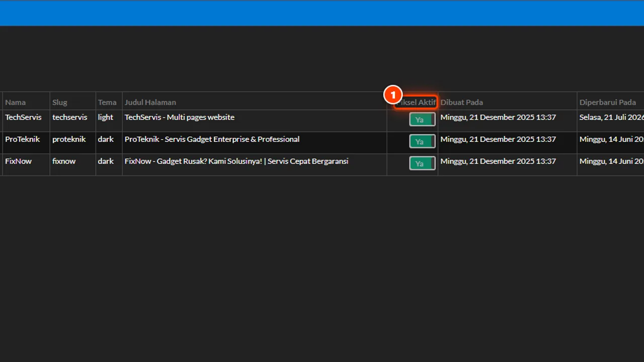The image size is (644, 362).
Task: Sort by the Judul Halaman column header
Action: coord(150,102)
